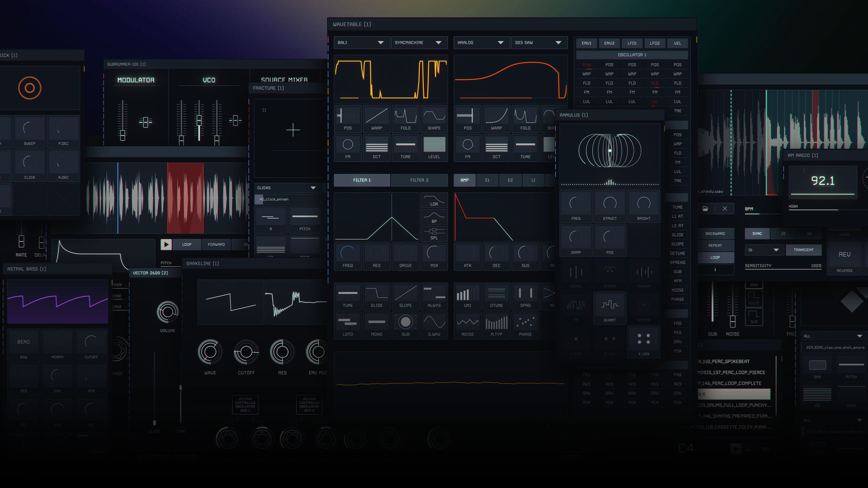Select the LFO1 modulation tab

632,43
